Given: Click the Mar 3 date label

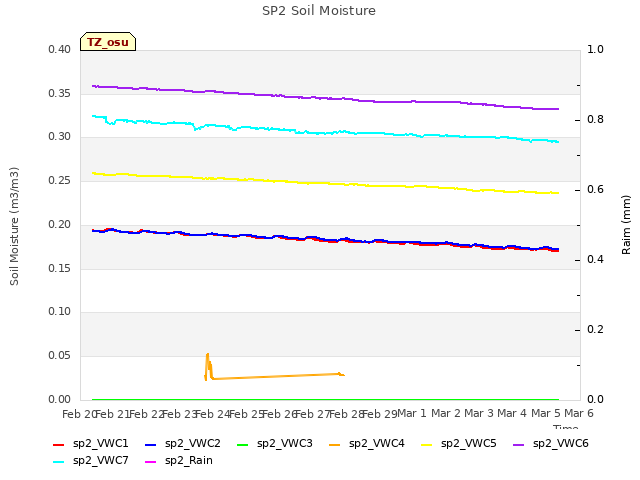Looking at the screenshot, I should 479,414.
